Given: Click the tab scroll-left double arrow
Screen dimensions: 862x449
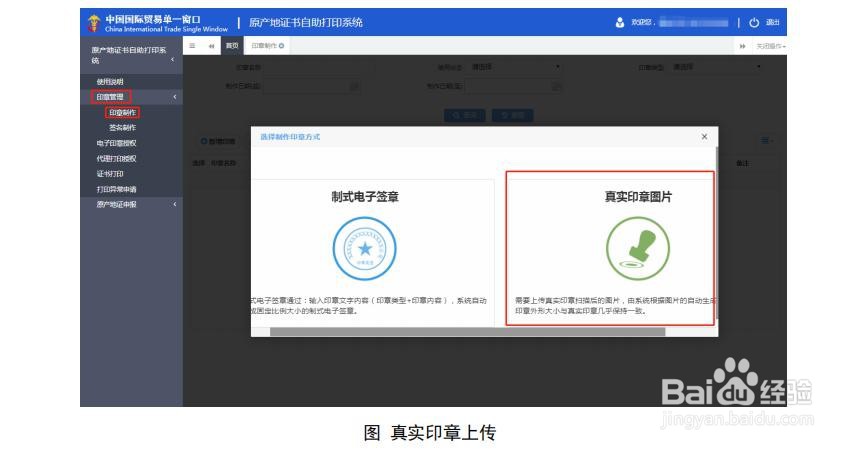Looking at the screenshot, I should point(211,46).
